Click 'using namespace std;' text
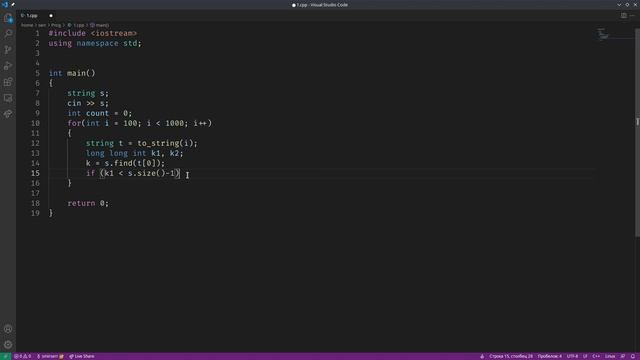640x360 pixels. point(95,43)
